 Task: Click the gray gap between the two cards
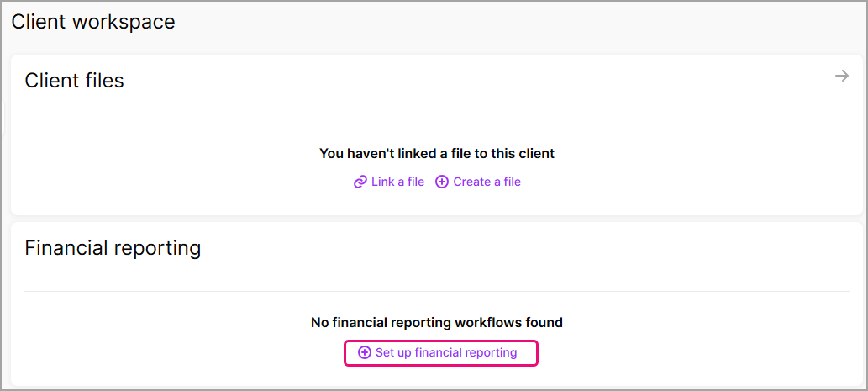coord(436,219)
